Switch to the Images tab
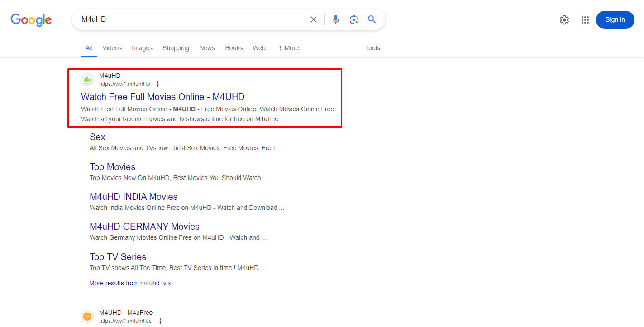The width and height of the screenshot is (644, 327). 142,48
